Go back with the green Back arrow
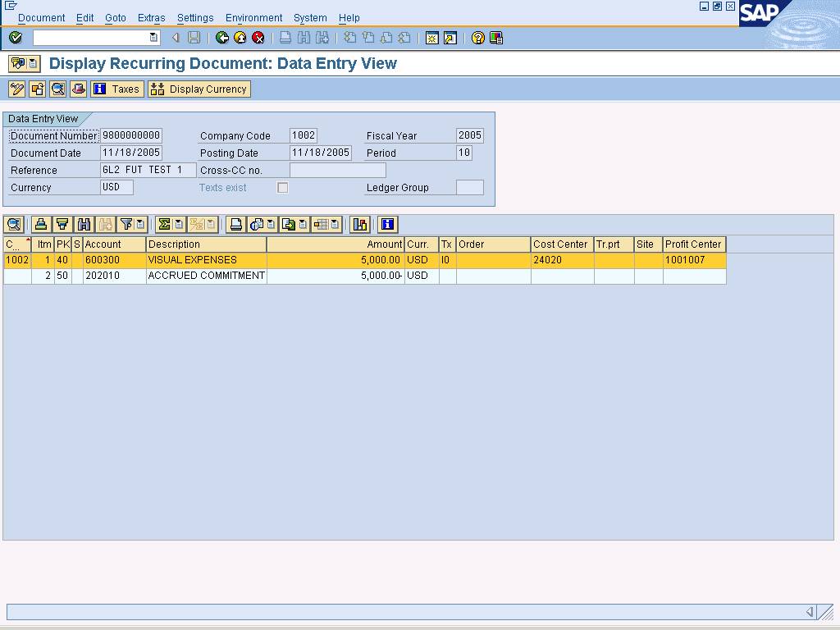Screen dimensions: 840x630 point(221,38)
